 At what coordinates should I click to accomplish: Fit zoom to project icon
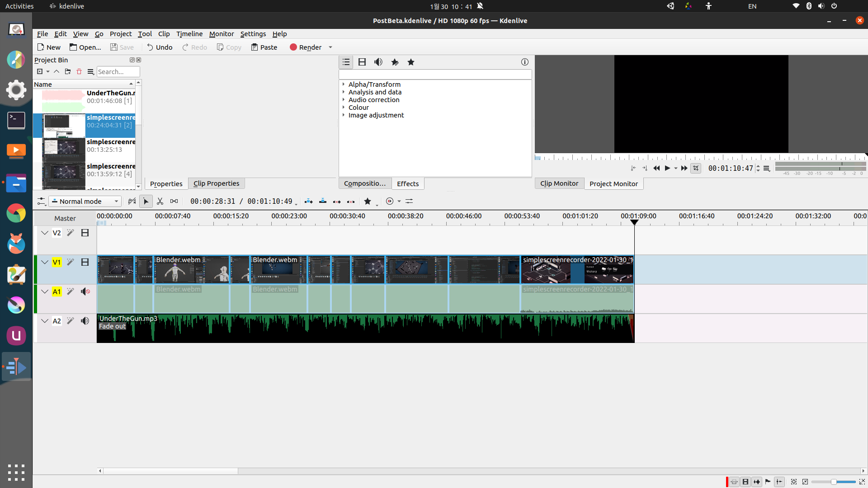pyautogui.click(x=794, y=482)
